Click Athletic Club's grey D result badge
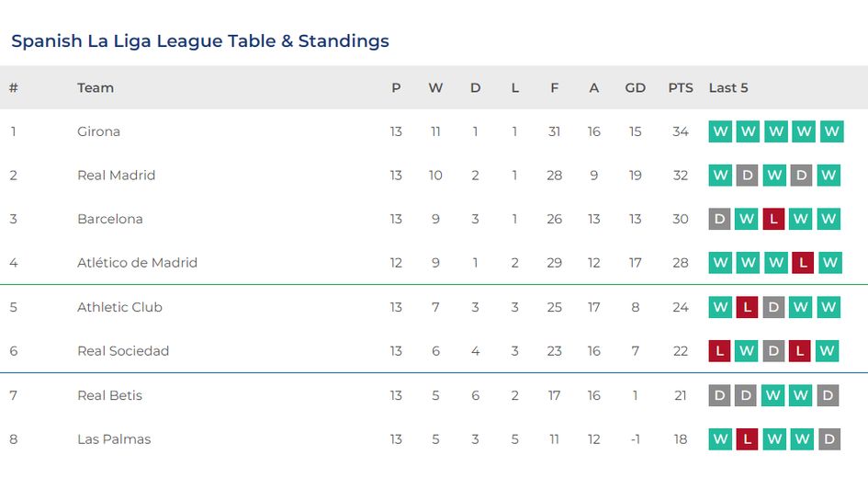Image resolution: width=868 pixels, height=489 pixels. 774,307
